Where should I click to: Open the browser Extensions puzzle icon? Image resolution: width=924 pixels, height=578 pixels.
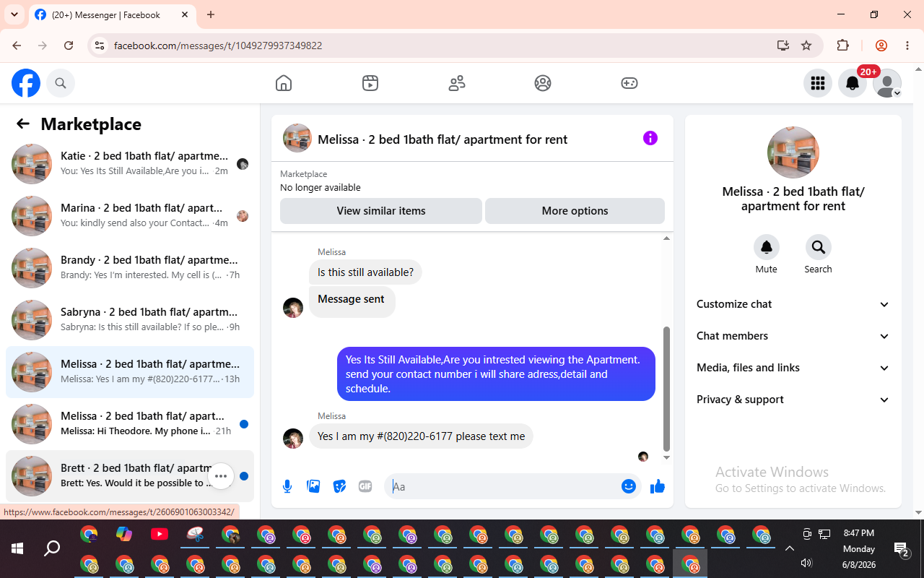click(x=842, y=46)
